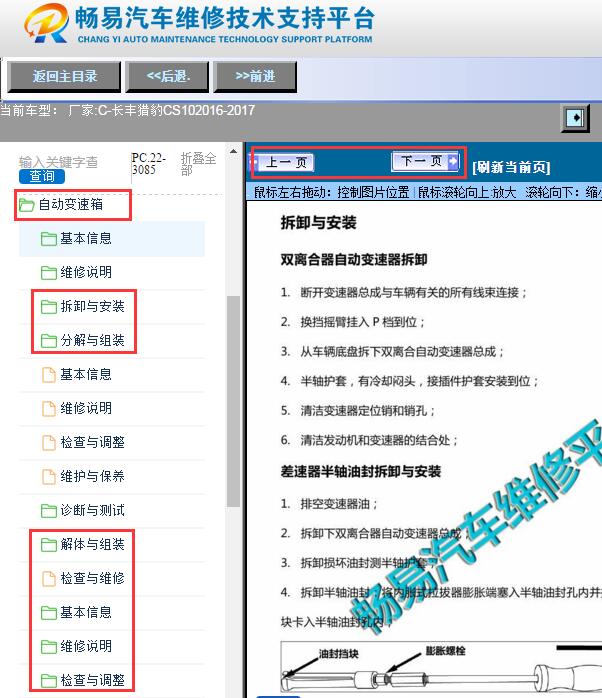Refresh via the [刷新当前页] link
Viewport: 602px width, 698px height.
coord(511,167)
